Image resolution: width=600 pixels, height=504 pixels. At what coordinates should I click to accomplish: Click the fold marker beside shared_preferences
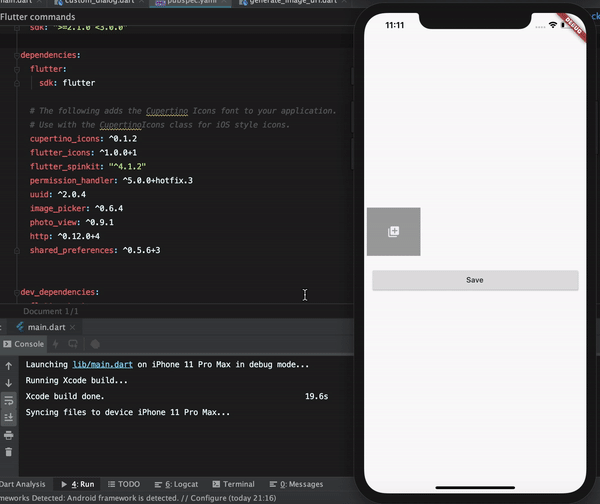pyautogui.click(x=17, y=251)
